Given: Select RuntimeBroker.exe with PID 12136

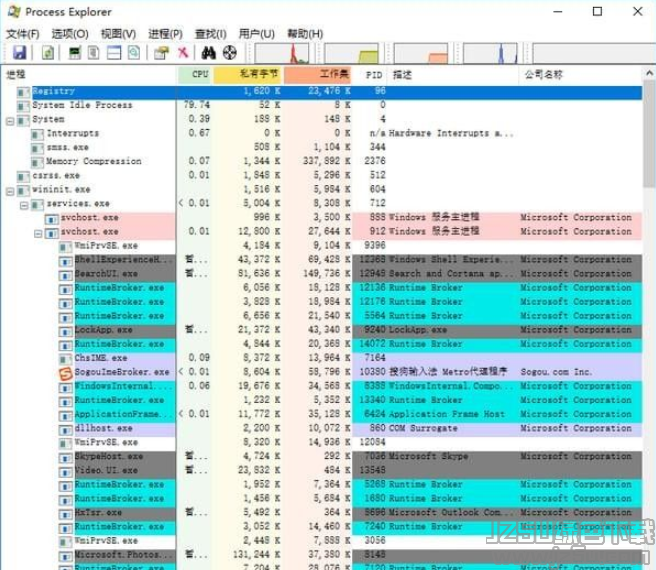Looking at the screenshot, I should click(351, 288).
